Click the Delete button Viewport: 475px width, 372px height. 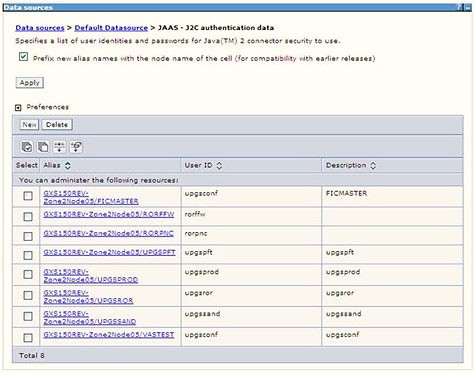tap(57, 125)
